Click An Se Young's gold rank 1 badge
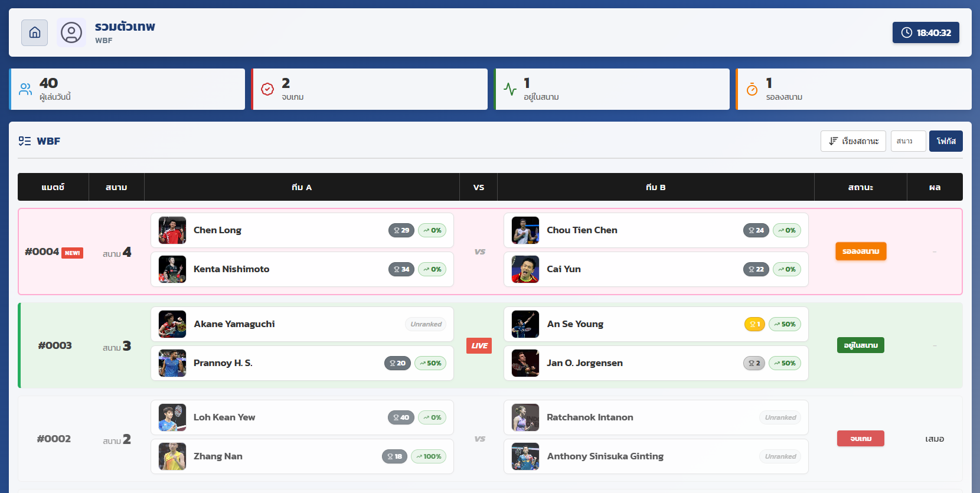Screen dimensions: 980x493 click(x=754, y=324)
